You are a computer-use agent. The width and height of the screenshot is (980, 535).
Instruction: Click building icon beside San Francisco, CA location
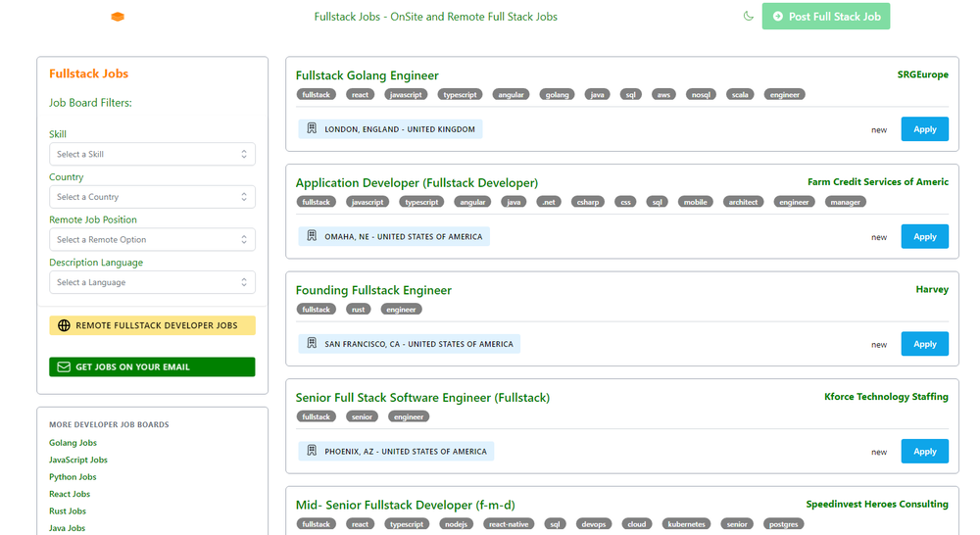pos(312,344)
